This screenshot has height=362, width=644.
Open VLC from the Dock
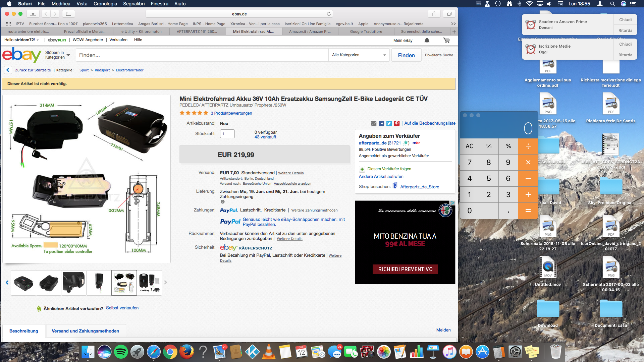coord(269,352)
